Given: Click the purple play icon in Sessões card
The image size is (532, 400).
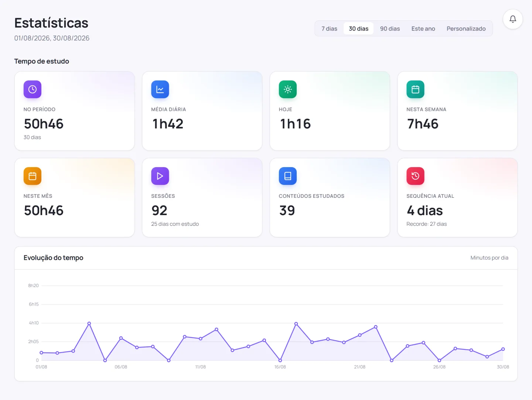Looking at the screenshot, I should (160, 176).
